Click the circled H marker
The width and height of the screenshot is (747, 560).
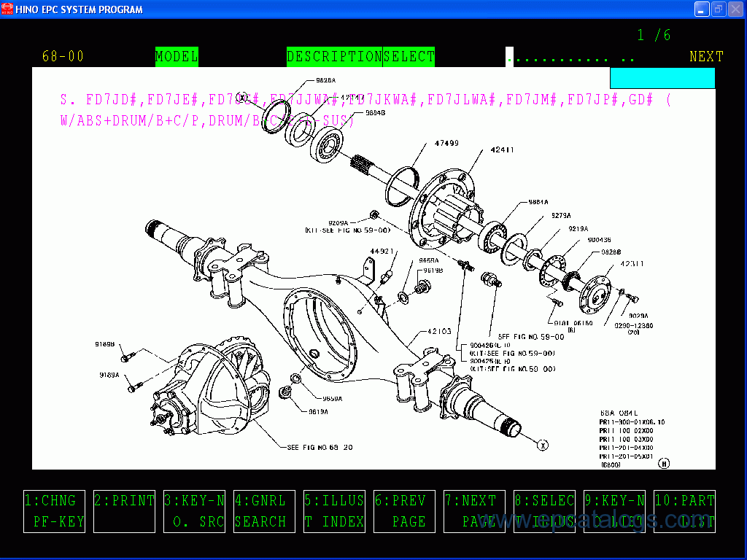point(664,463)
